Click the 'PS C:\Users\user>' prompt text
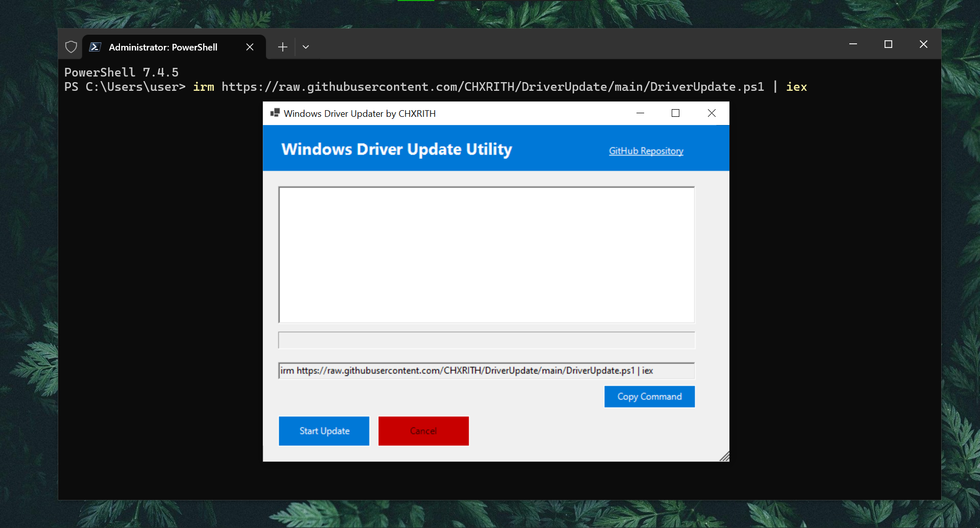Screen dimensions: 980x528 coord(125,87)
